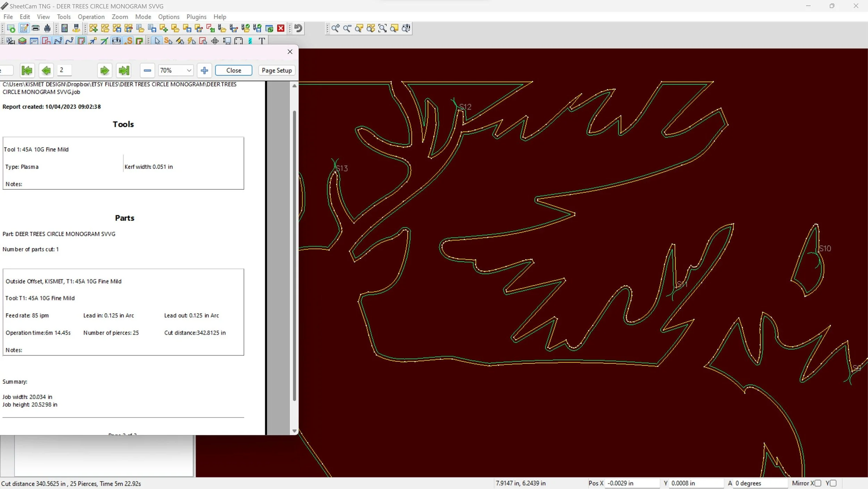The image size is (868, 489).
Task: Open the calculator icon
Action: coord(65,28)
